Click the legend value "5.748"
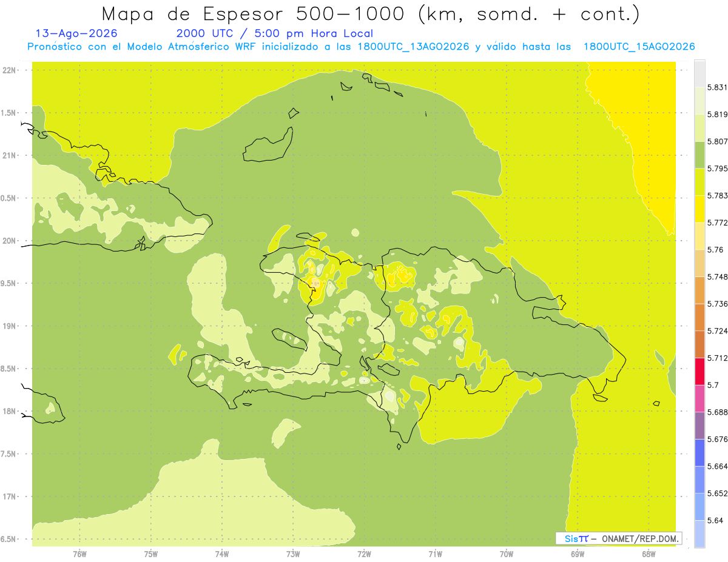 click(x=718, y=276)
